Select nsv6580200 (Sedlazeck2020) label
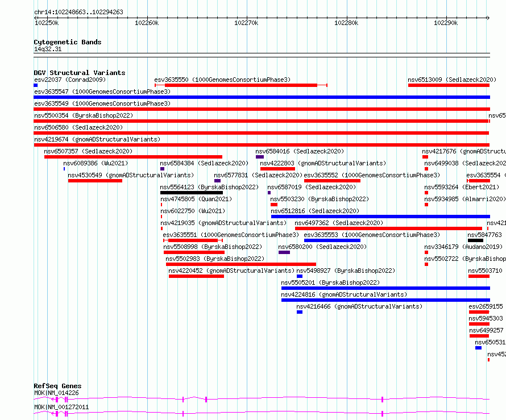 coord(322,247)
